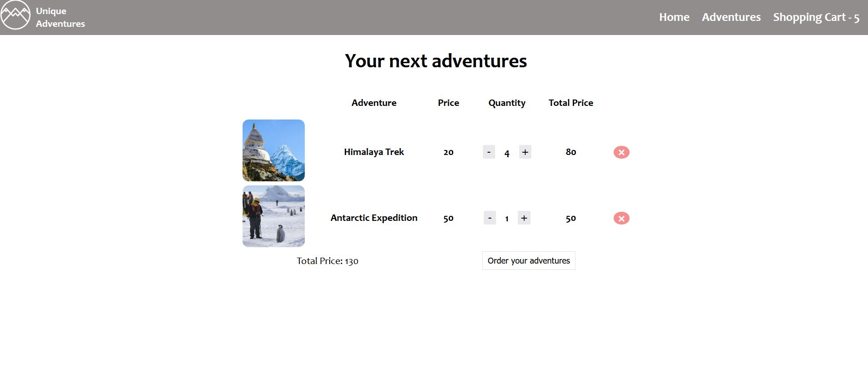Viewport: 868px width, 384px height.
Task: Open the Adventures page from the navbar
Action: pyautogui.click(x=731, y=17)
